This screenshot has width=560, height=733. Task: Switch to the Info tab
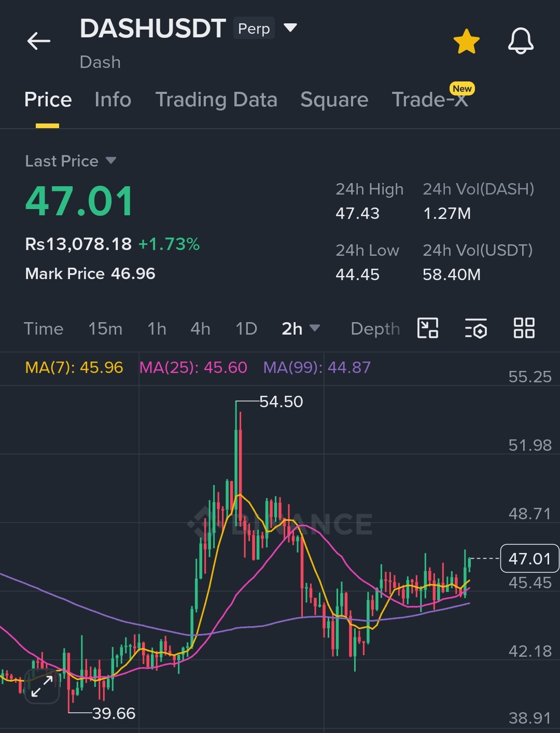point(113,100)
